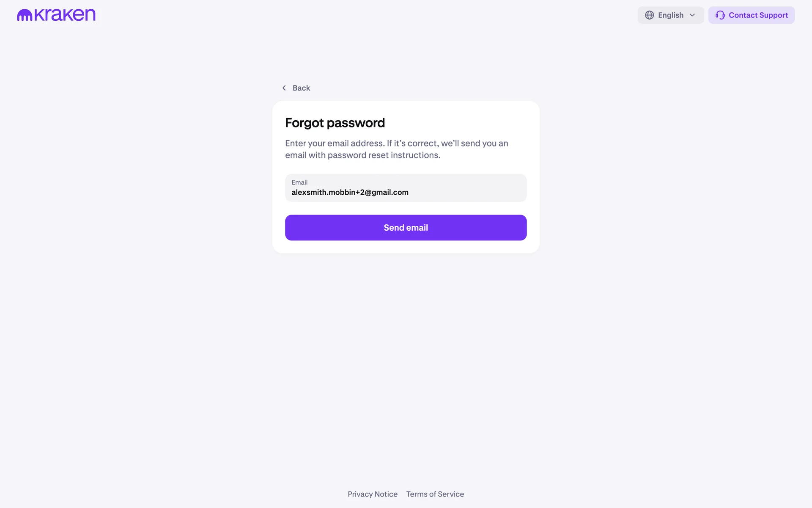Click the small Email field label
Image resolution: width=812 pixels, height=508 pixels.
coord(299,182)
